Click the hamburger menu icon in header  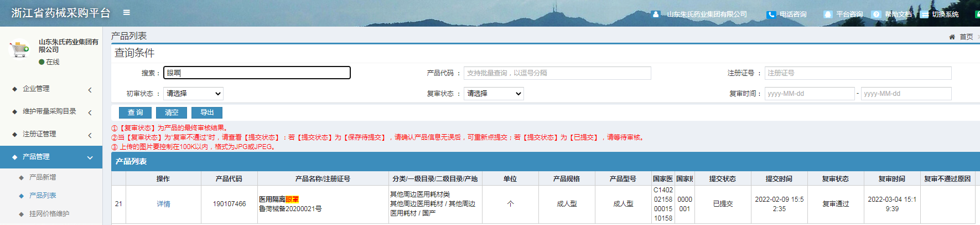point(127,13)
